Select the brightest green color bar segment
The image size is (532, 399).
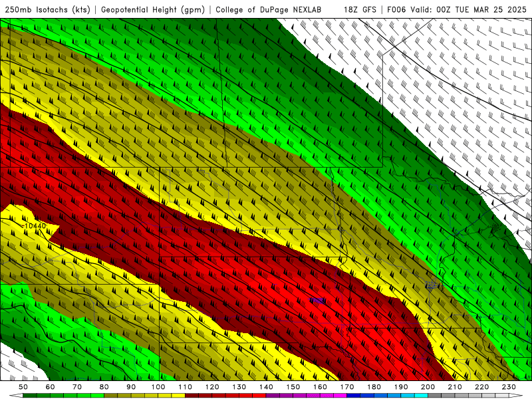tap(97, 396)
